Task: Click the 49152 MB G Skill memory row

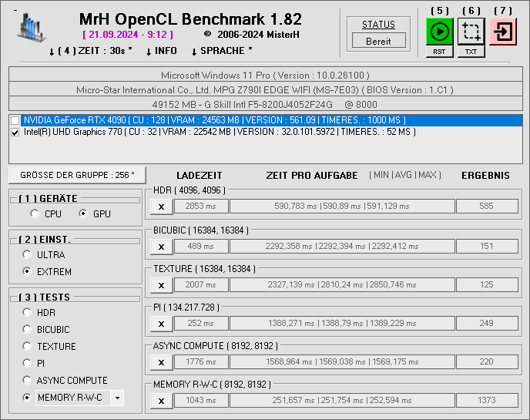Action: point(266,104)
